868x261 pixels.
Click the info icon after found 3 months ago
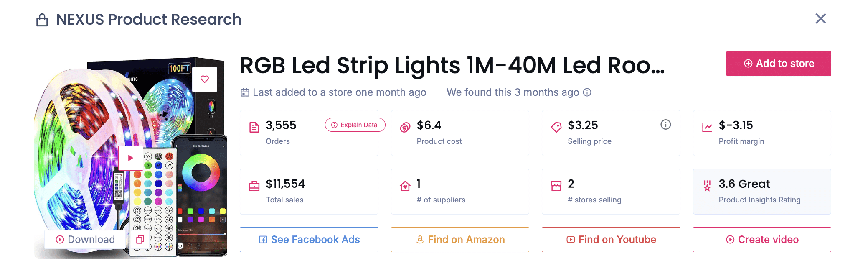[588, 92]
